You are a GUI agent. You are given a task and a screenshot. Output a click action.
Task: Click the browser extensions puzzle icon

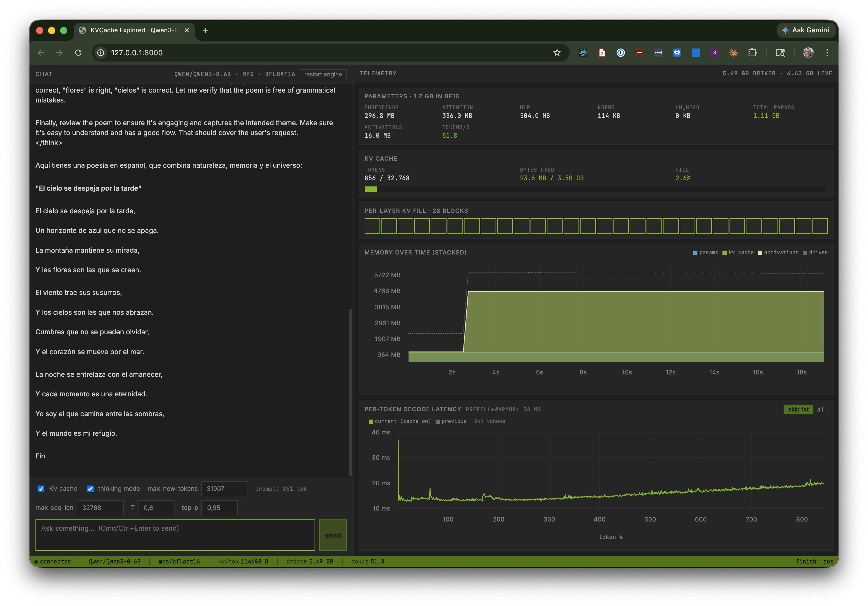(752, 53)
